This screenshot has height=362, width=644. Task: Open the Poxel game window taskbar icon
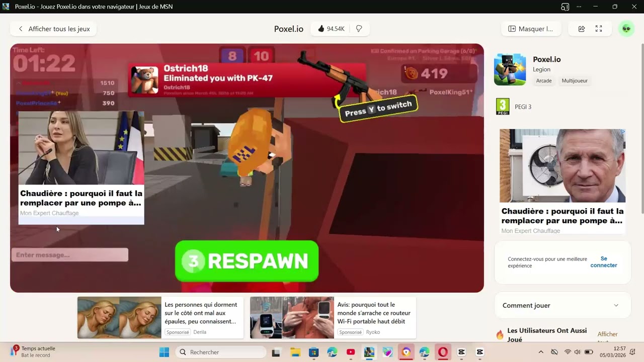click(x=369, y=352)
